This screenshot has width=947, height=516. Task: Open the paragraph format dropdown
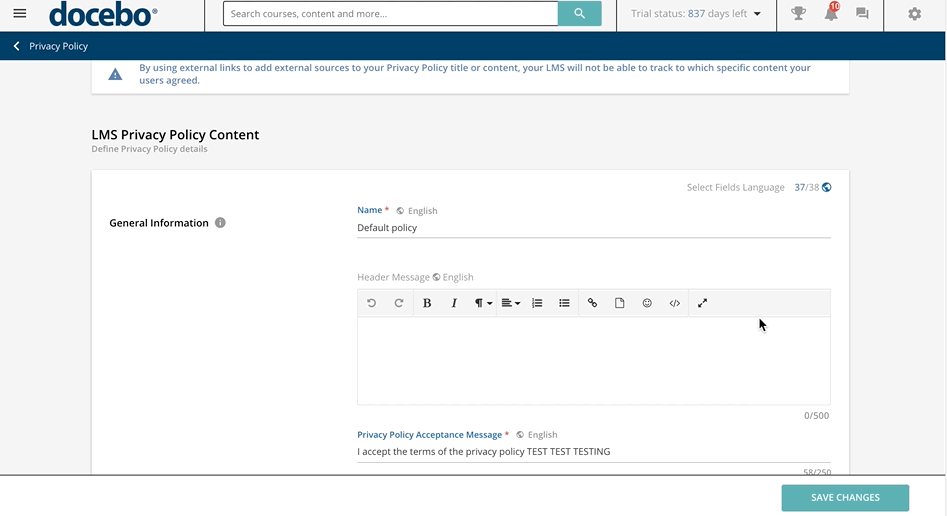click(483, 303)
